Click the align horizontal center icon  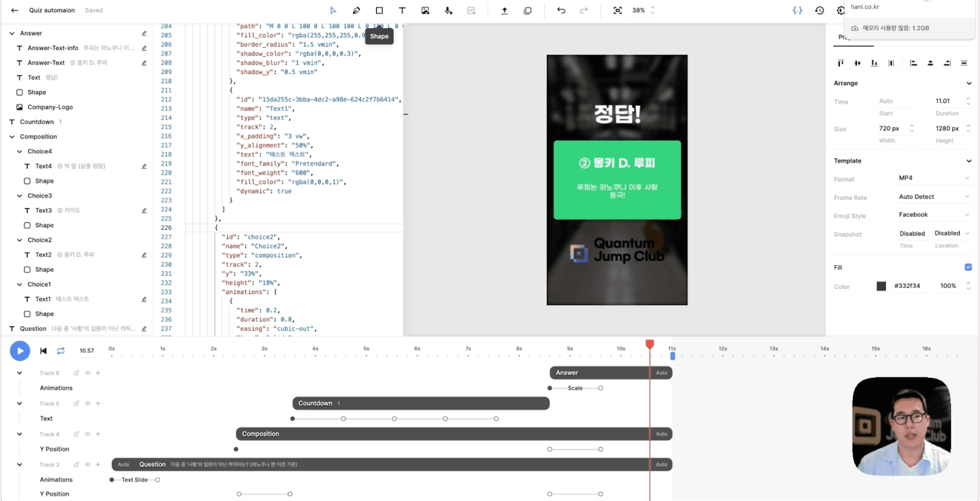pos(930,63)
